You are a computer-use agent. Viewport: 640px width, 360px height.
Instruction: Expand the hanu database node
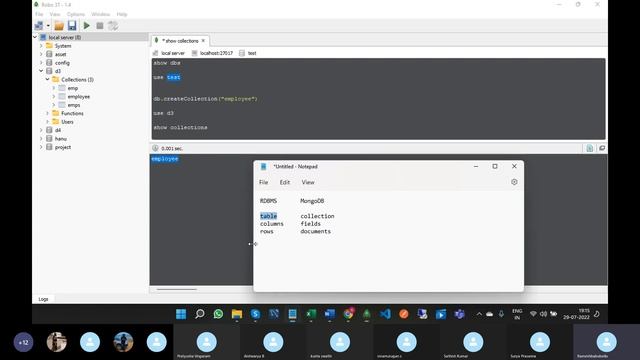pyautogui.click(x=41, y=139)
